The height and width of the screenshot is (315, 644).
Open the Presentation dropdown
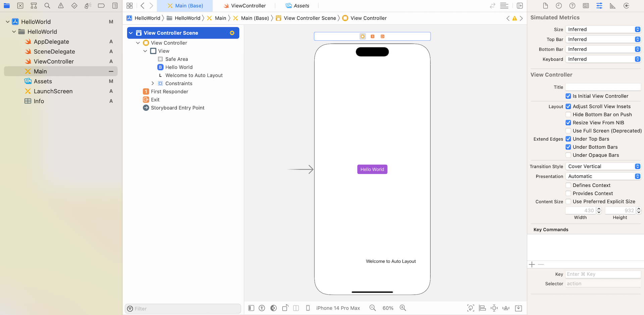[x=603, y=176]
